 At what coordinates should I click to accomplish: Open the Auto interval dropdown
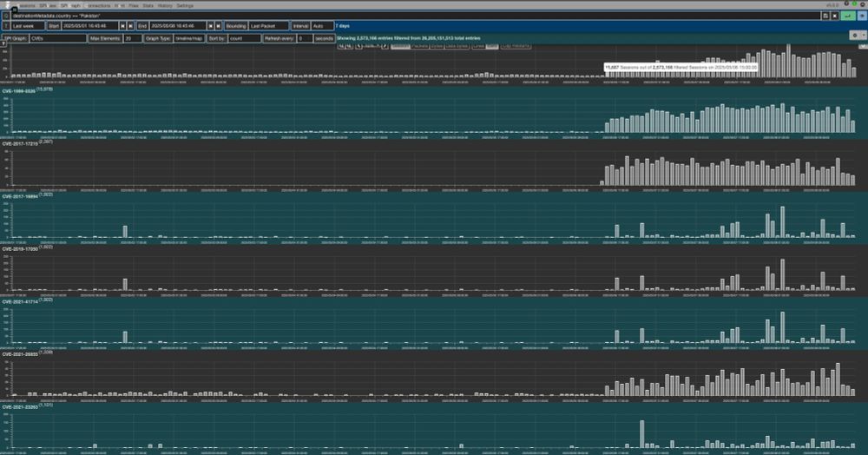tap(322, 26)
